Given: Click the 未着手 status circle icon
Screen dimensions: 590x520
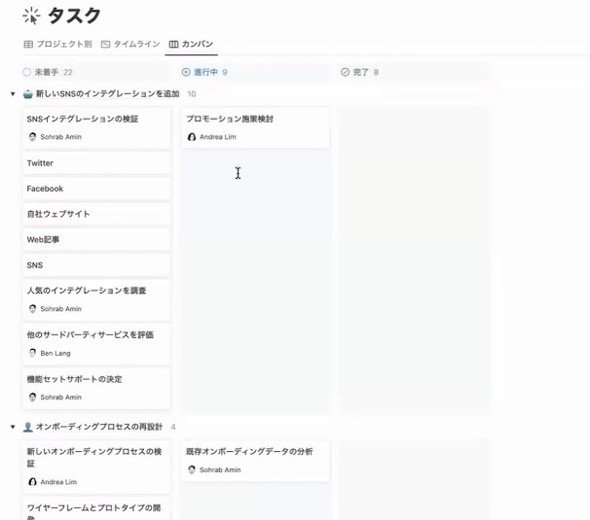Looking at the screenshot, I should [27, 72].
